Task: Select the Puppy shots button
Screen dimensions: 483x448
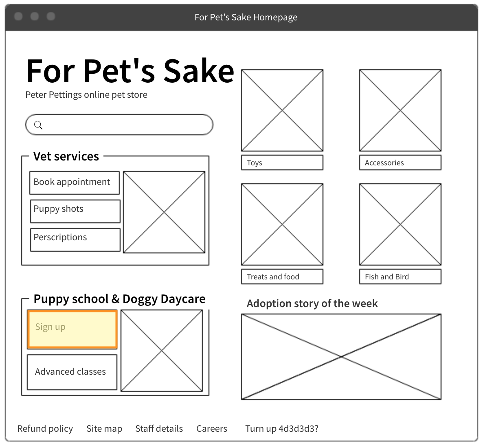Action: coord(75,211)
